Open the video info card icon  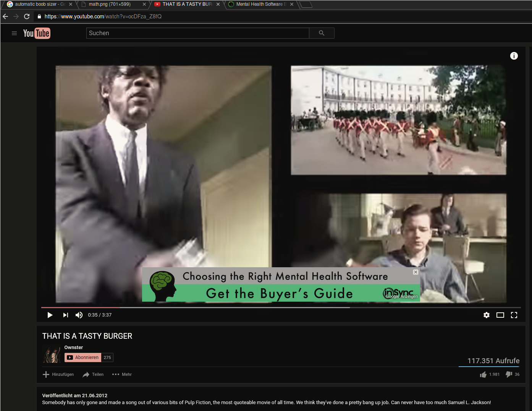coord(514,56)
